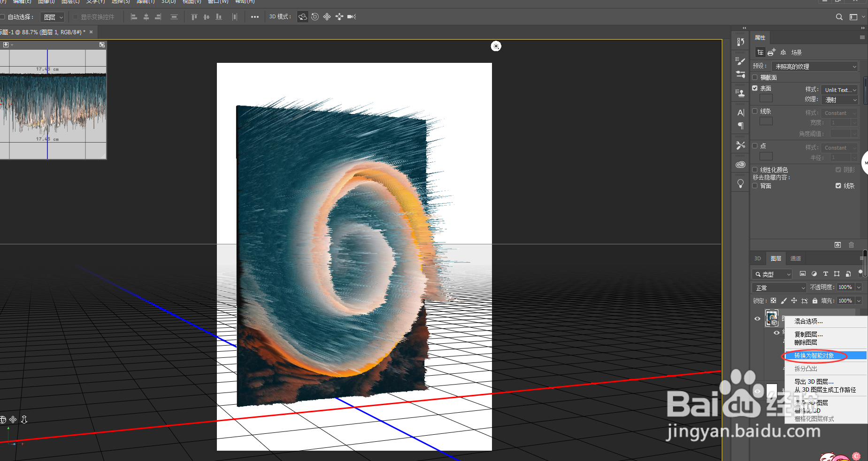Click lock all padlock icon
This screenshot has width=868, height=461.
point(815,301)
